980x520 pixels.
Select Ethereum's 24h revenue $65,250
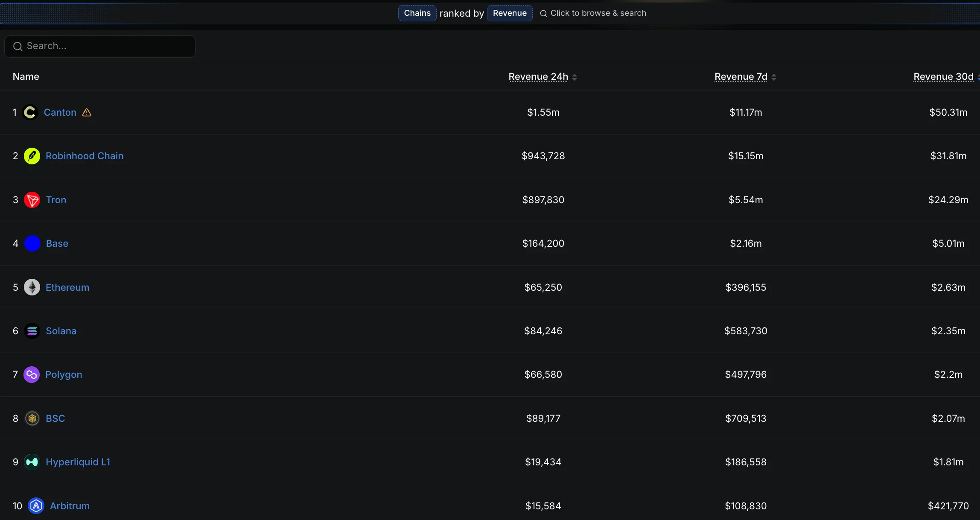click(543, 287)
